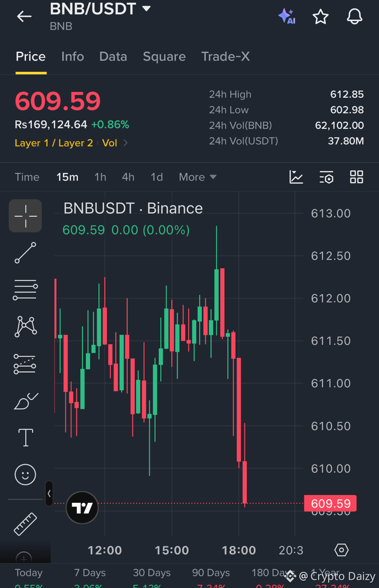This screenshot has height=588, width=379.
Task: Select the horizontal lines fib tool
Action: point(25,290)
